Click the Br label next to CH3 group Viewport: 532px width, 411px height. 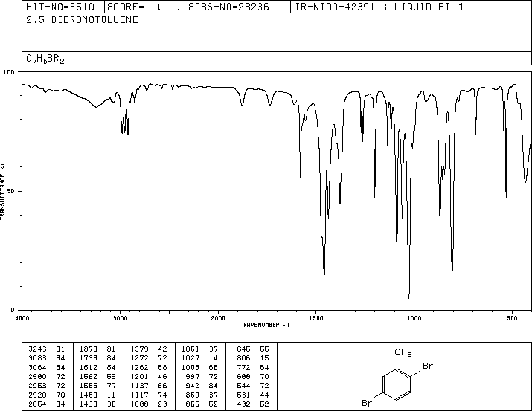[428, 366]
